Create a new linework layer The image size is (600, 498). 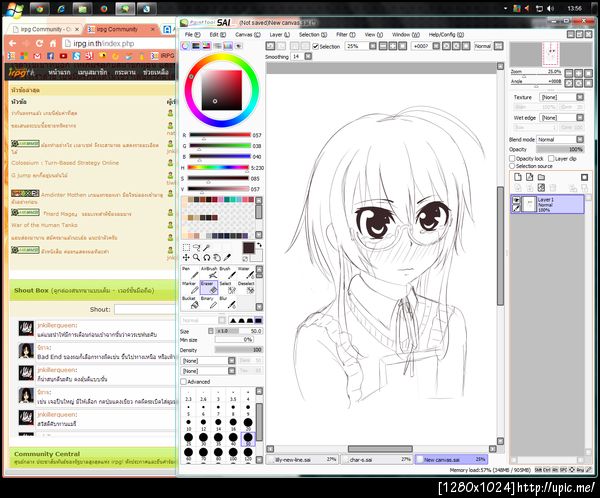(x=530, y=177)
